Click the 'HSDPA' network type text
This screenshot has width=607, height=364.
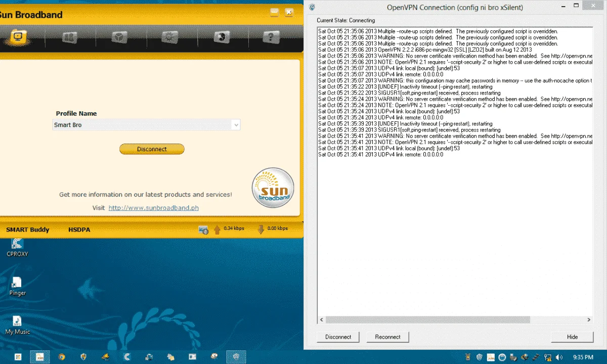tap(79, 230)
